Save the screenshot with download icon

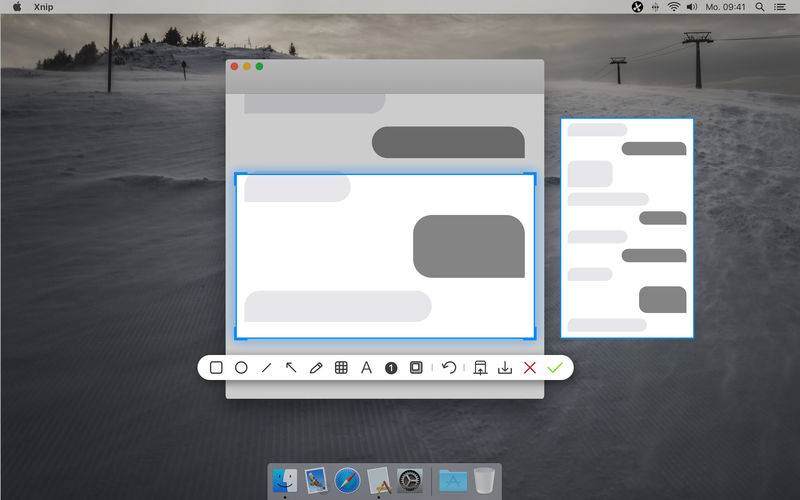click(x=505, y=367)
